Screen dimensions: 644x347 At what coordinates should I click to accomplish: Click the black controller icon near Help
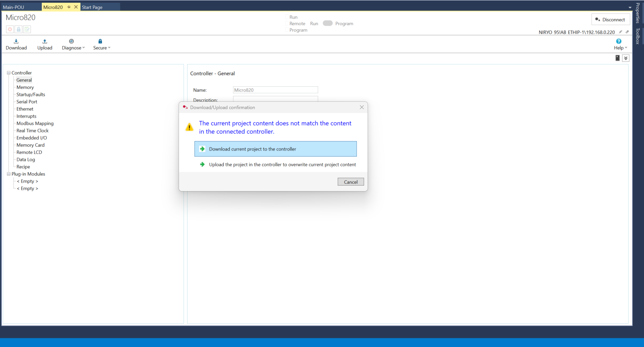click(617, 58)
